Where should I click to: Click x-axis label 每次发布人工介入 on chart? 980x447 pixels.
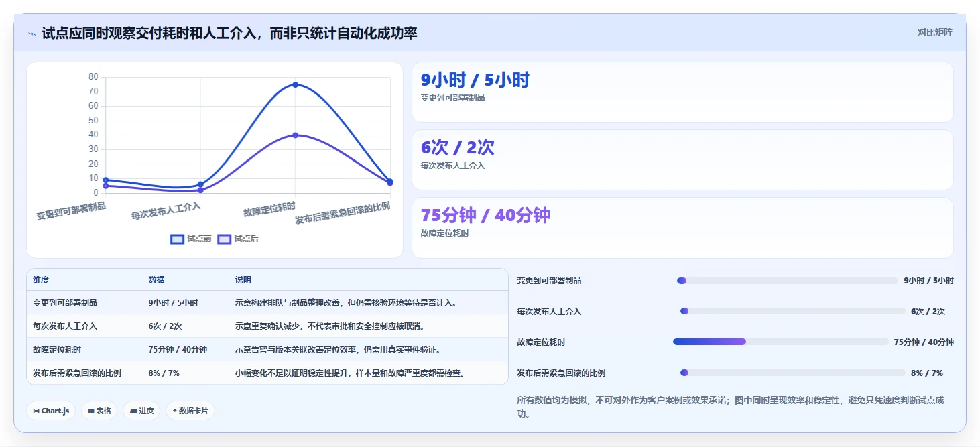(x=166, y=211)
